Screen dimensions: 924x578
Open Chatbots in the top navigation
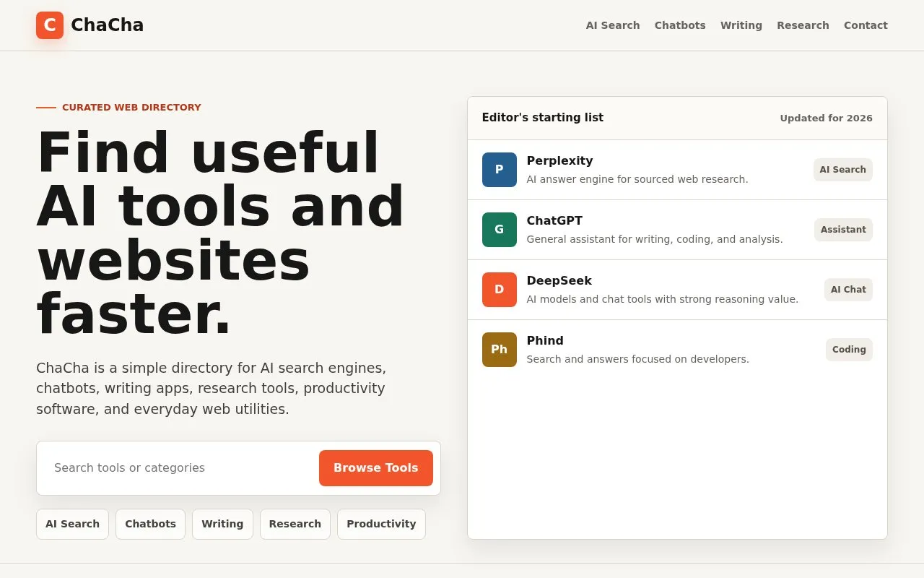pyautogui.click(x=680, y=25)
